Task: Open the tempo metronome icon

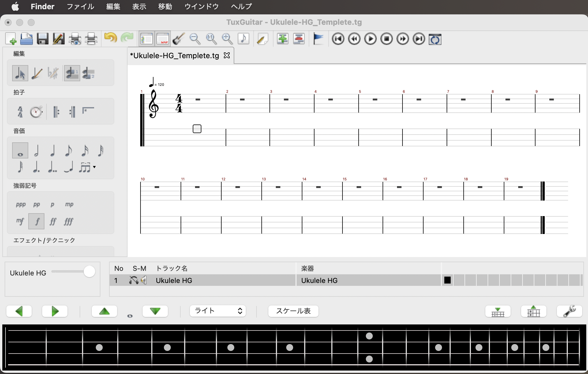Action: click(36, 112)
